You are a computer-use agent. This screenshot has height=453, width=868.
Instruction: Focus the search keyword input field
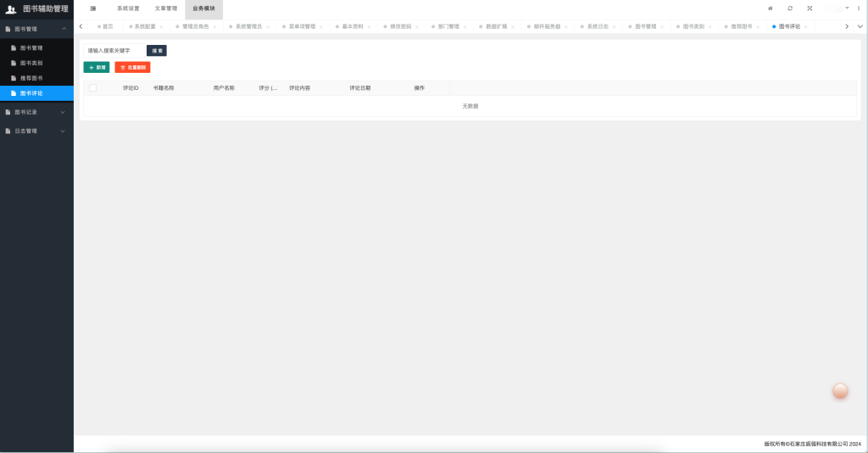[x=114, y=51]
